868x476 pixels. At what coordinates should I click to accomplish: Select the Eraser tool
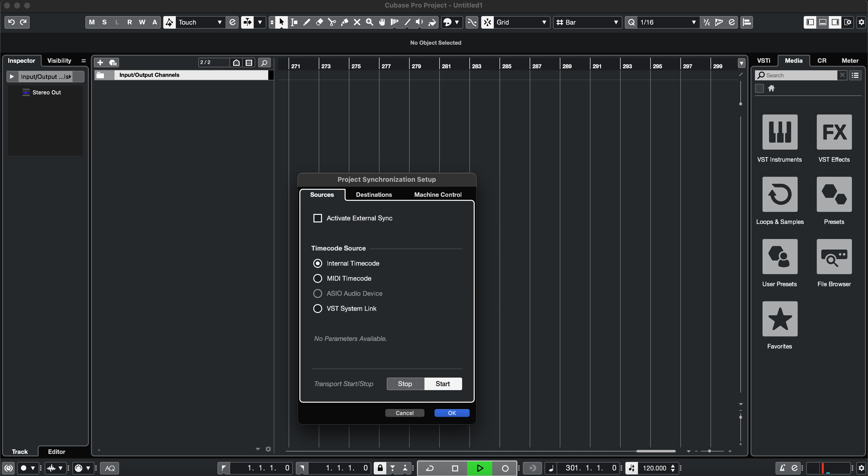(x=319, y=22)
